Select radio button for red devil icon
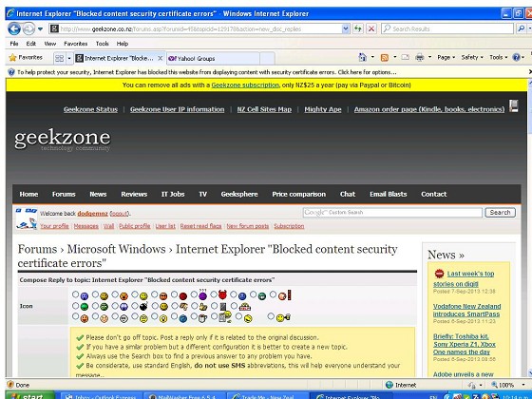The height and width of the screenshot is (399, 532). point(214,294)
